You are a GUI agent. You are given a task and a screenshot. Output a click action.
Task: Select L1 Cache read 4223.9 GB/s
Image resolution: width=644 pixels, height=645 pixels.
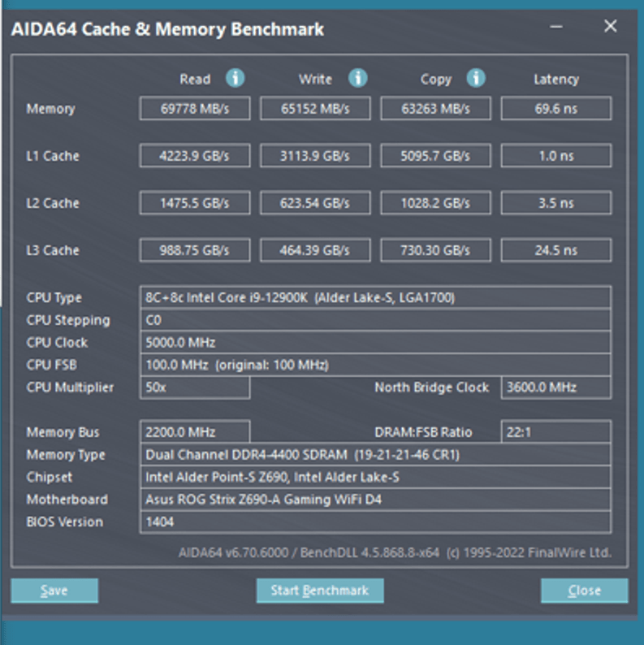click(x=195, y=155)
